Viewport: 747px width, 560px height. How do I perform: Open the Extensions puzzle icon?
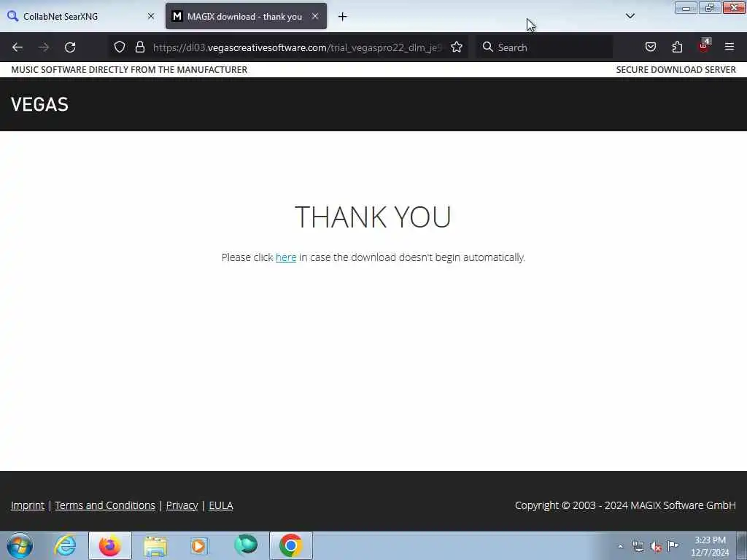click(677, 47)
